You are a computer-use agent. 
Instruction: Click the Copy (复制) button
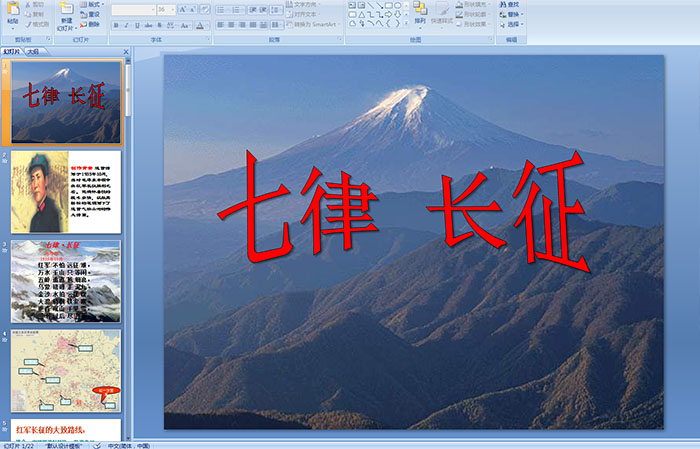[x=34, y=14]
